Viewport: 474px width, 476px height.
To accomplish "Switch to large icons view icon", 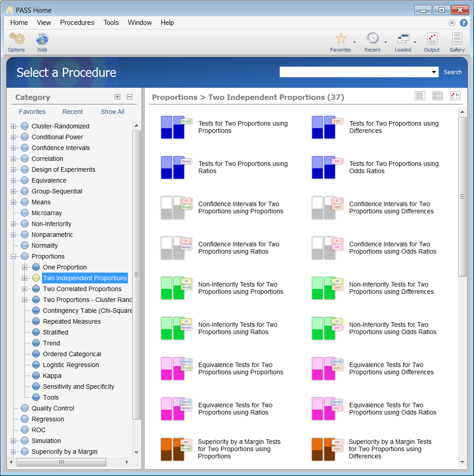I will point(455,96).
